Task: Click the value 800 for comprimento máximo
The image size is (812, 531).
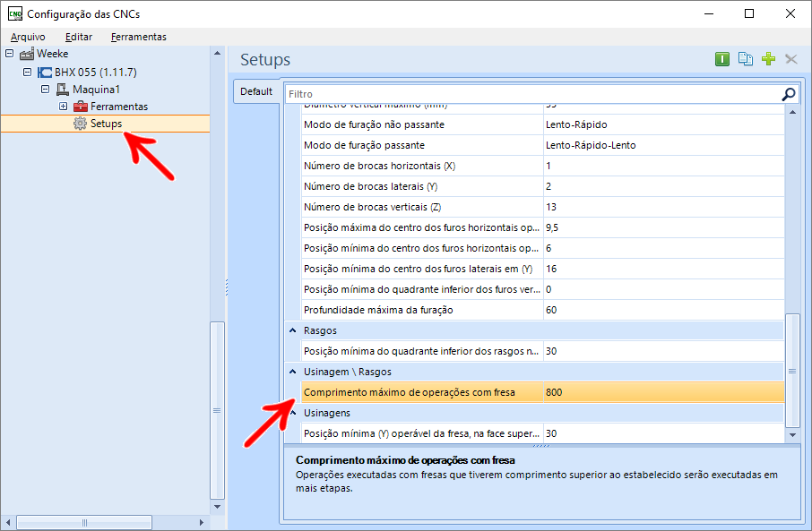Action: pyautogui.click(x=554, y=392)
